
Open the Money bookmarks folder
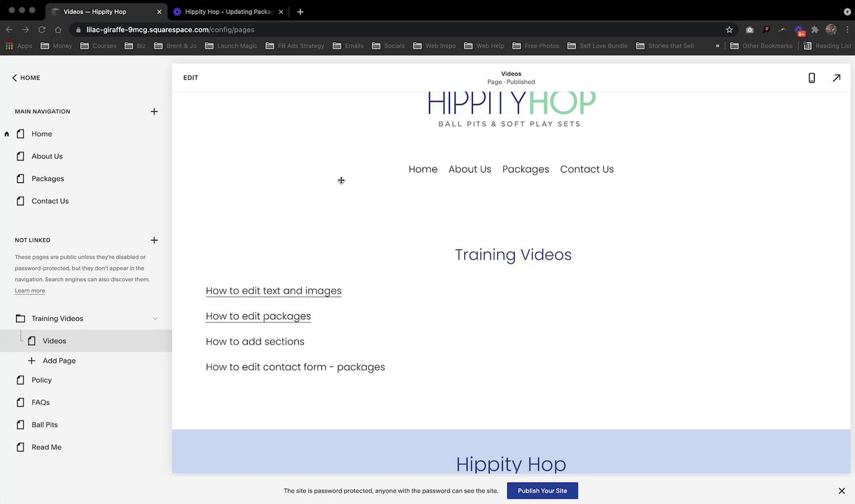[x=56, y=46]
